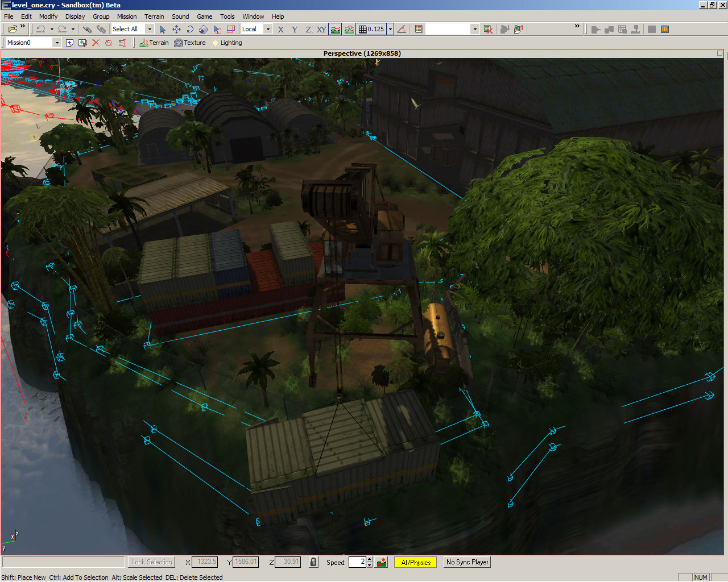Open the Help menu
This screenshot has height=582, width=728.
tap(278, 16)
